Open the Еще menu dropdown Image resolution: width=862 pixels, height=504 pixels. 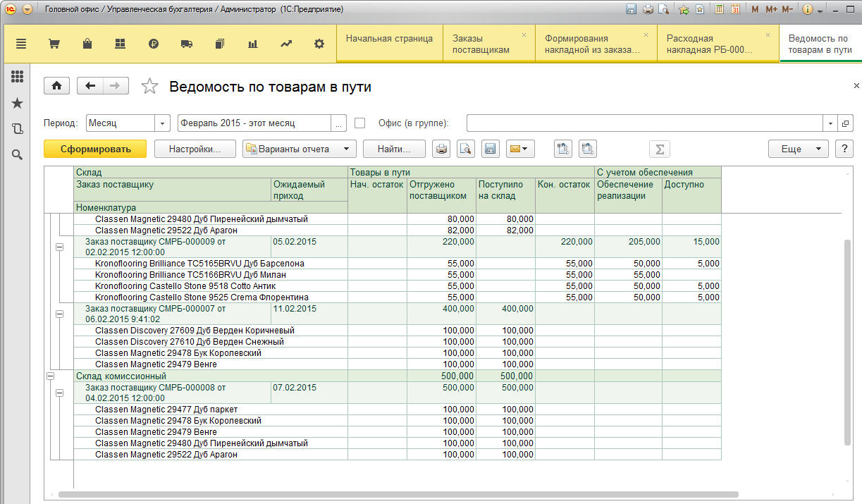coord(798,149)
